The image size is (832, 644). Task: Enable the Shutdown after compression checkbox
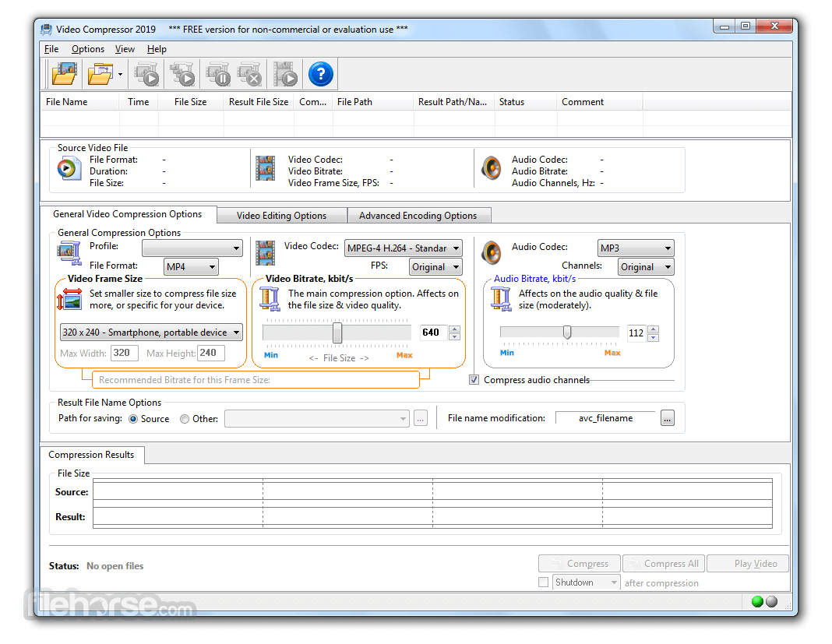pyautogui.click(x=543, y=582)
